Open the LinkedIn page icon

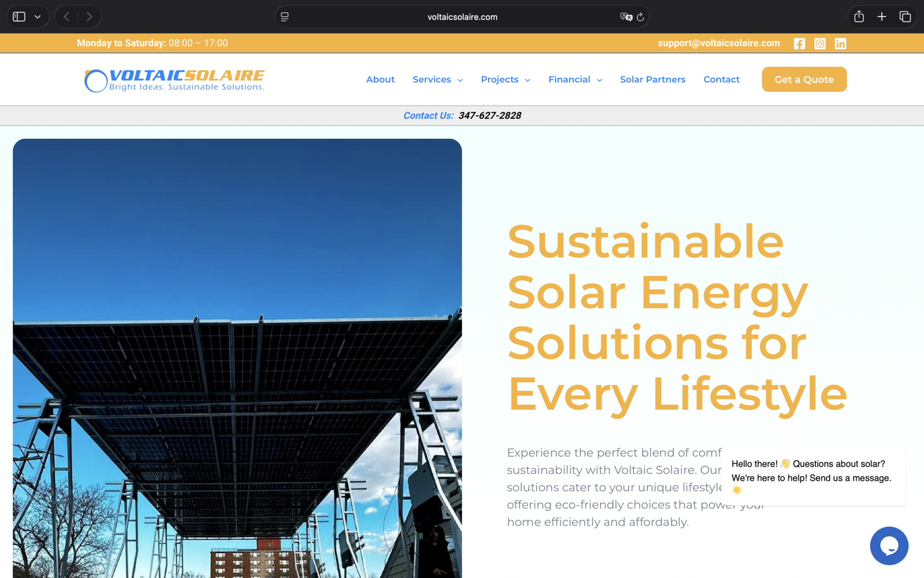840,43
